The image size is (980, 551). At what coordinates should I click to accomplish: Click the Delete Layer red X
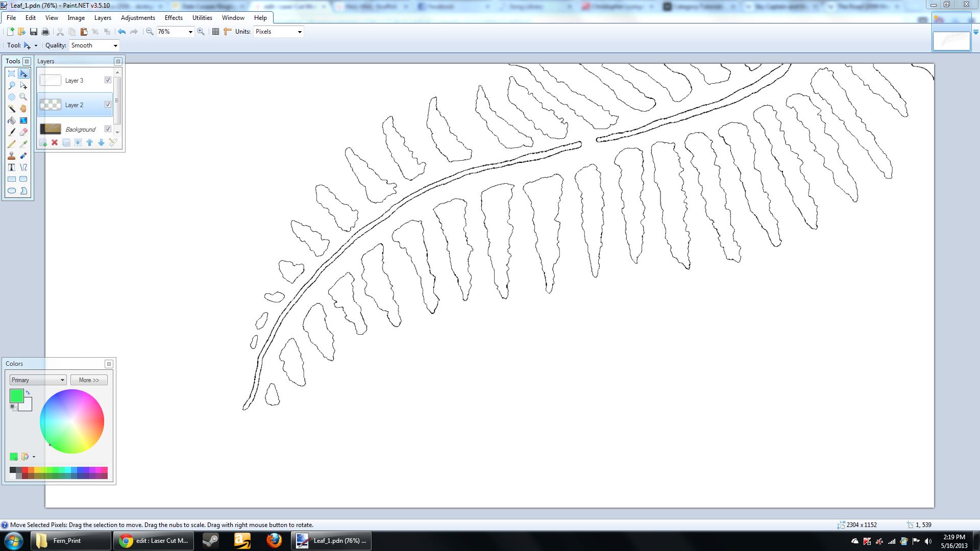pyautogui.click(x=55, y=143)
